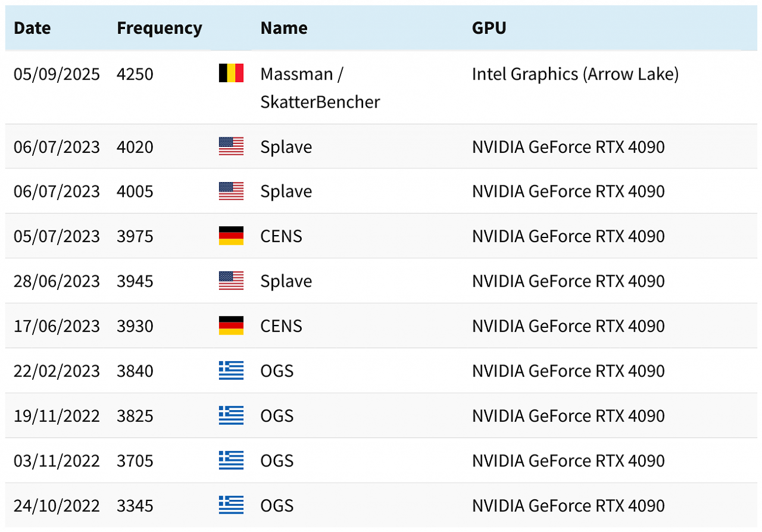
Task: Click the 24/10/2022 date cell
Action: pos(57,506)
